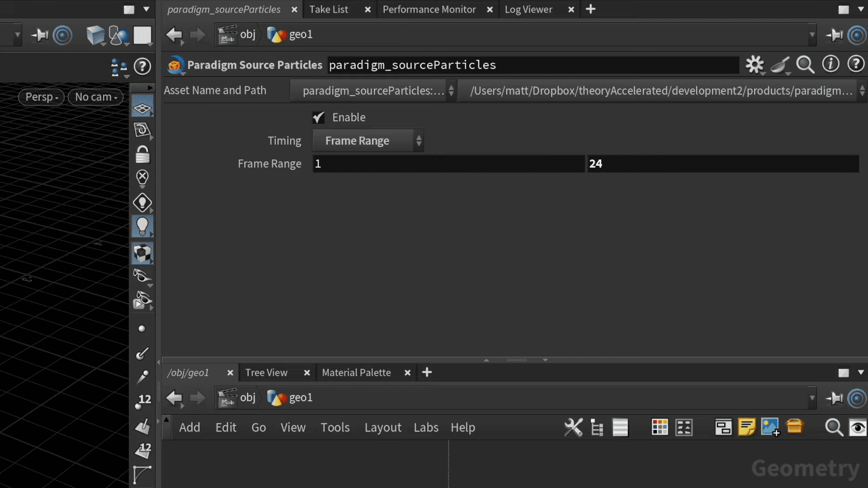Open asset path dropdown

(662, 91)
